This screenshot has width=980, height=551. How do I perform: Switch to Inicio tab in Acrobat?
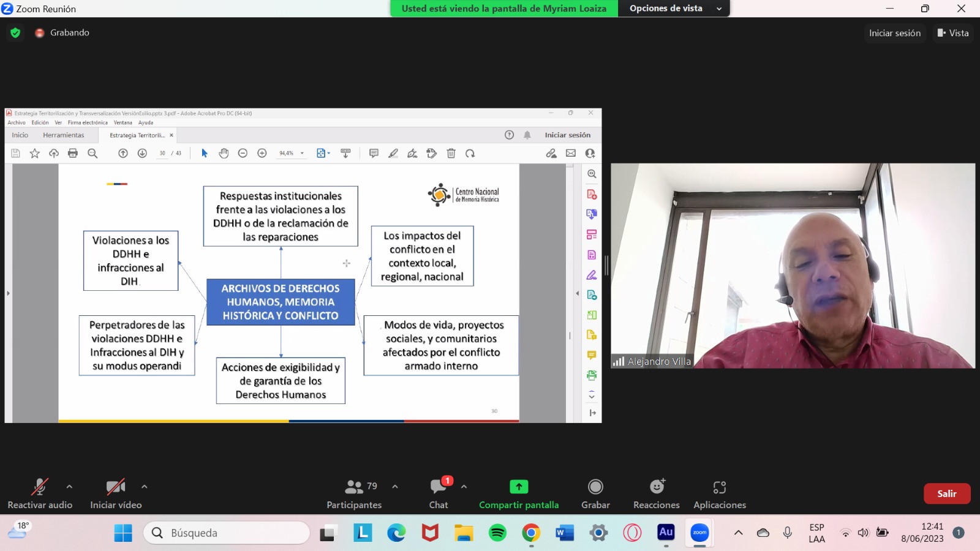coord(20,135)
